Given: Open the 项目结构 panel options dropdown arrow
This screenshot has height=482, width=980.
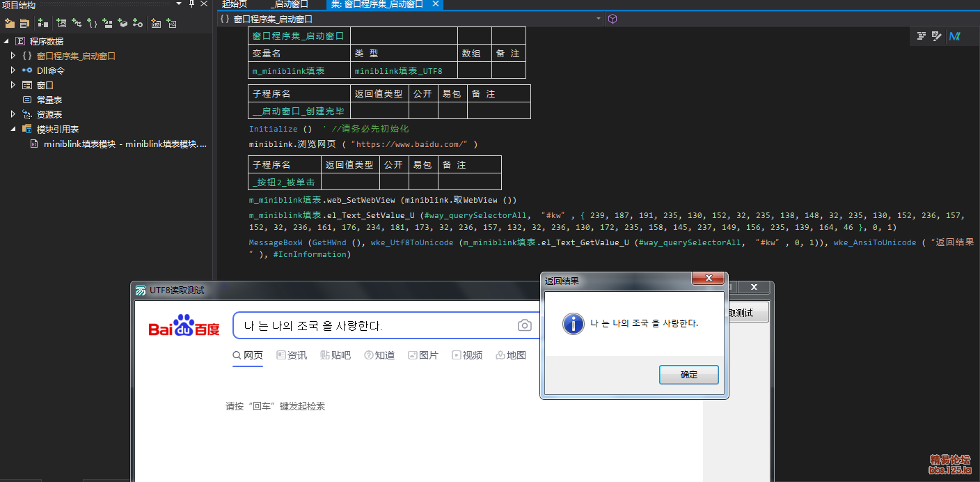Looking at the screenshot, I should [x=179, y=4].
